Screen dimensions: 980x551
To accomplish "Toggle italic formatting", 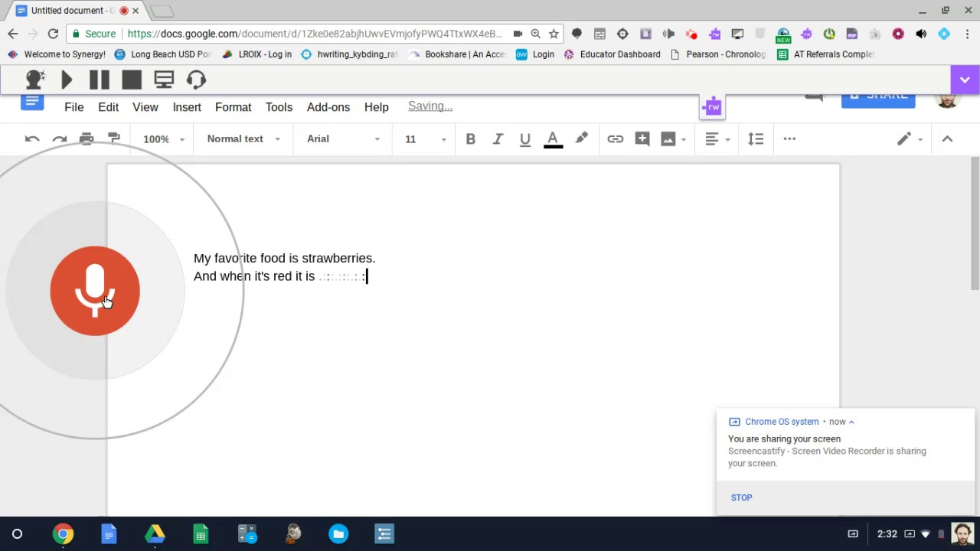I will click(498, 139).
